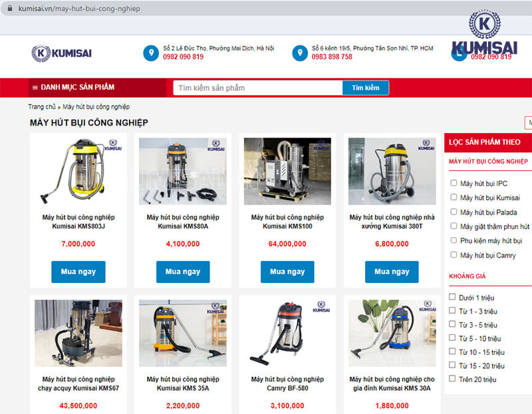Check the Máy hút bụi Kumisai filter
This screenshot has height=414, width=532.
point(454,197)
